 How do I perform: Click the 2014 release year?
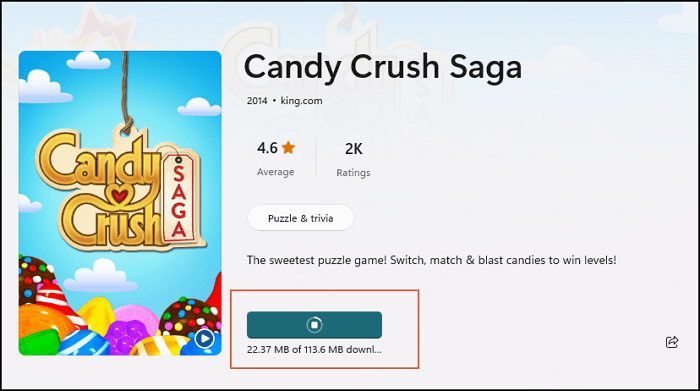pos(257,101)
